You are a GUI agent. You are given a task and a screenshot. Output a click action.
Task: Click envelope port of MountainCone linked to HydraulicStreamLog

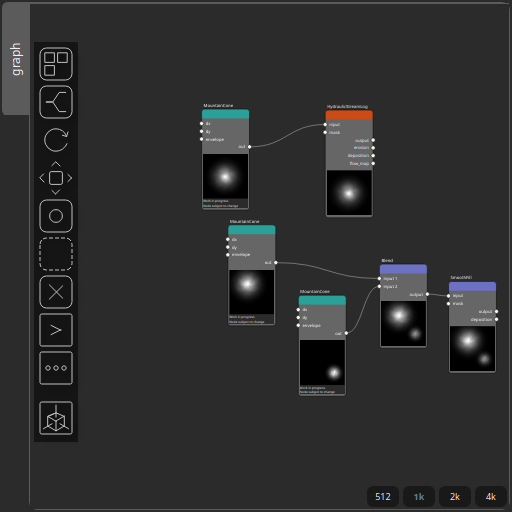pyautogui.click(x=201, y=139)
